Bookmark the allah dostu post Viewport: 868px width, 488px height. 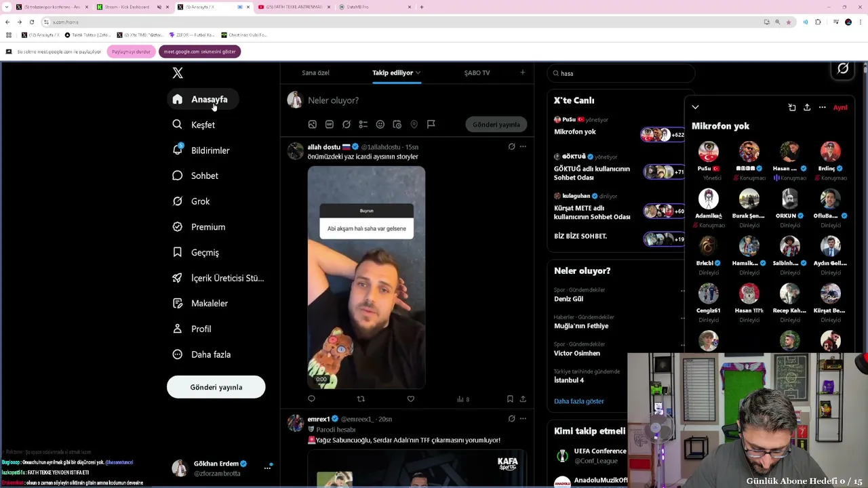tap(510, 399)
